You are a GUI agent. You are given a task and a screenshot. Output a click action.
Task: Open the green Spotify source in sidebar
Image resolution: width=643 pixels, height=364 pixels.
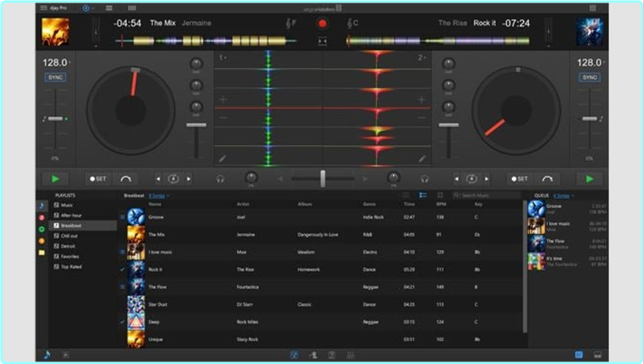point(42,229)
